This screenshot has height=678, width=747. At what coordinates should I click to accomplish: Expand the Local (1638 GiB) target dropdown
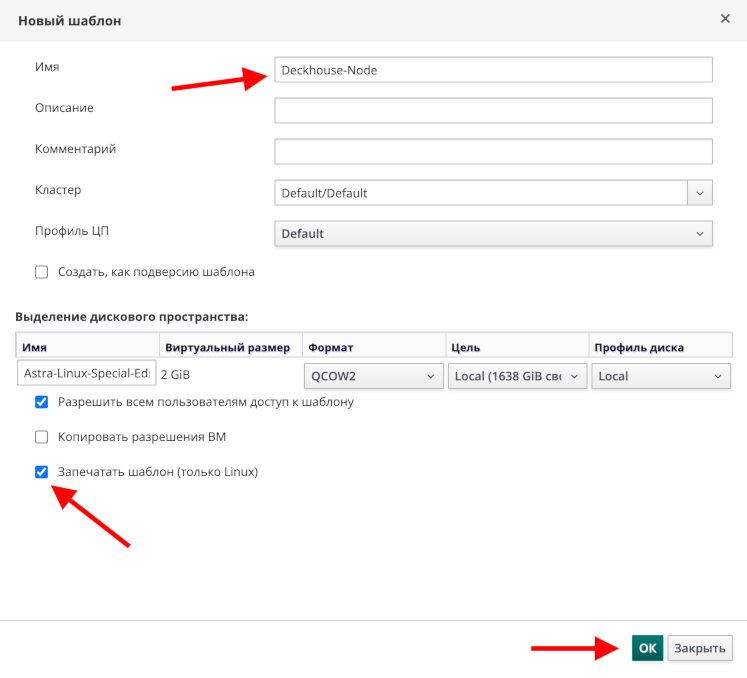pyautogui.click(x=517, y=376)
